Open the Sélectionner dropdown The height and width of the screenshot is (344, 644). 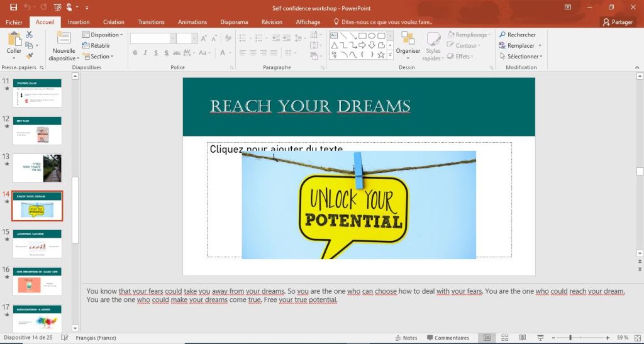pyautogui.click(x=521, y=56)
